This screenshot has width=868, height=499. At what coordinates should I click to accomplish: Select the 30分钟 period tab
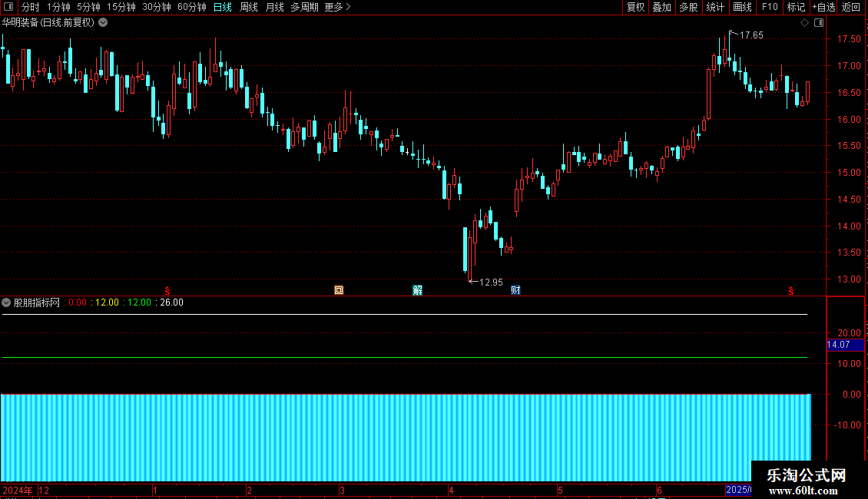coord(157,7)
